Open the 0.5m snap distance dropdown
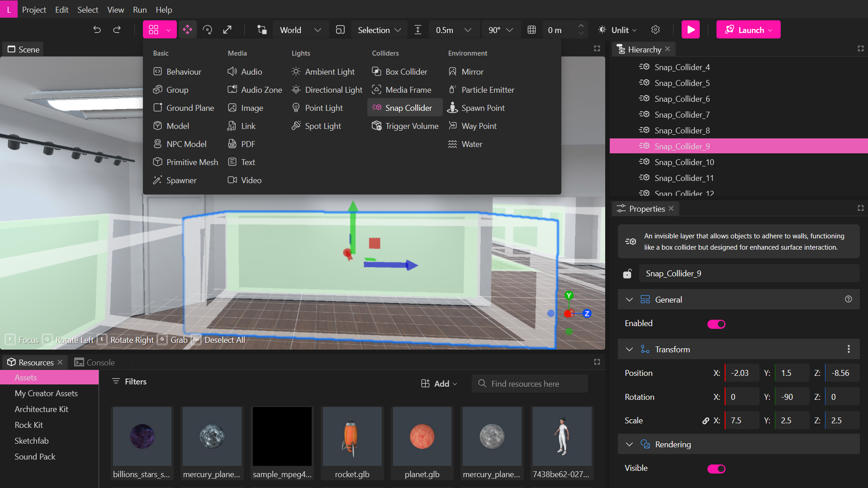This screenshot has height=488, width=868. coord(454,30)
